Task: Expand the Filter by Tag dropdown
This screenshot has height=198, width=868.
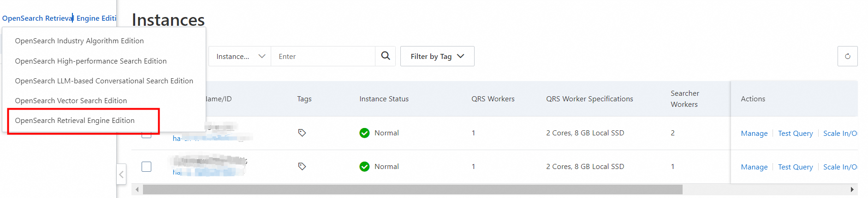Action: pyautogui.click(x=437, y=56)
